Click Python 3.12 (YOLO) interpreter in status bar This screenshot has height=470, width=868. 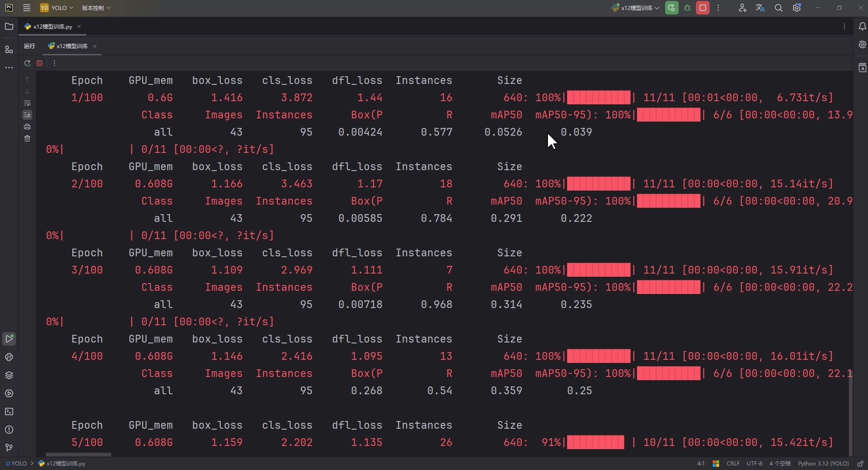pyautogui.click(x=823, y=463)
